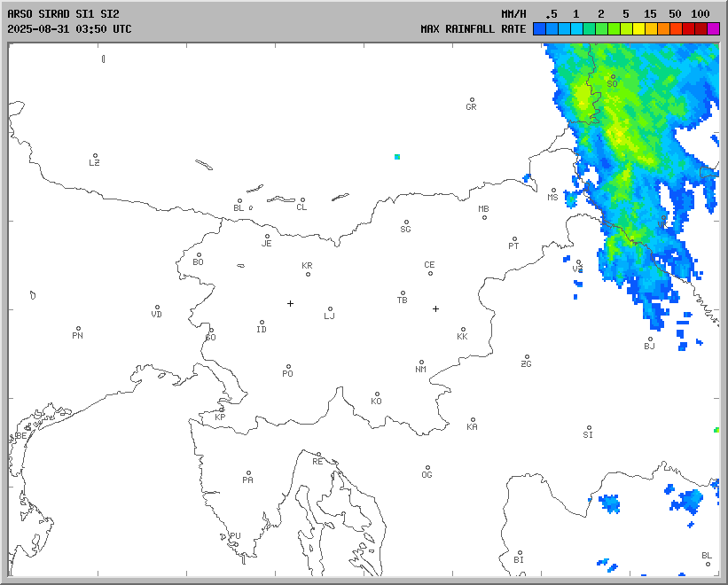Click the LZ station label
This screenshot has width=728, height=585.
[94, 163]
